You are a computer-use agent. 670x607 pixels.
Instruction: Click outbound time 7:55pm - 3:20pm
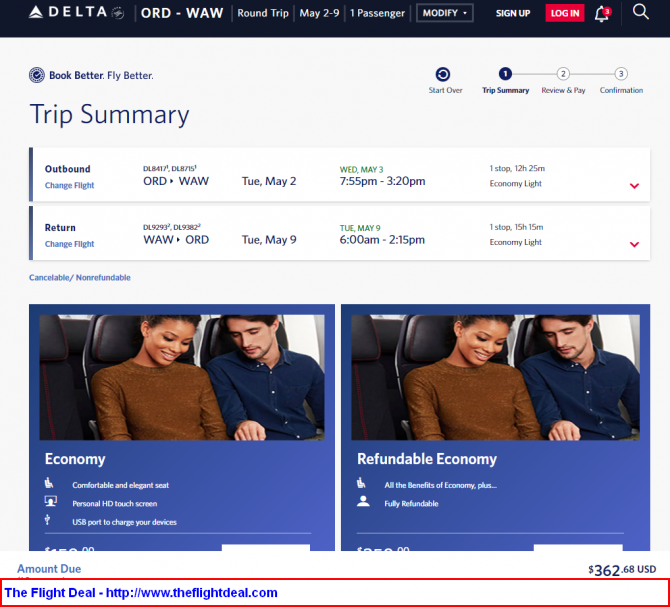click(x=382, y=181)
